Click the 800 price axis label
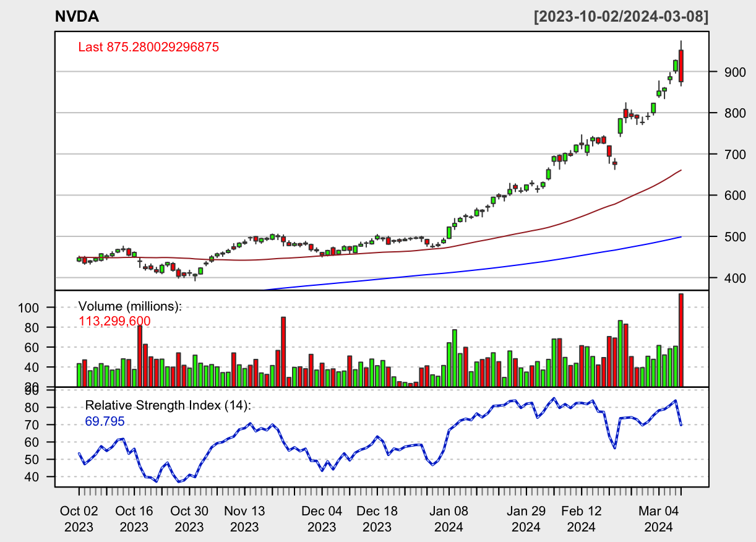 734,113
